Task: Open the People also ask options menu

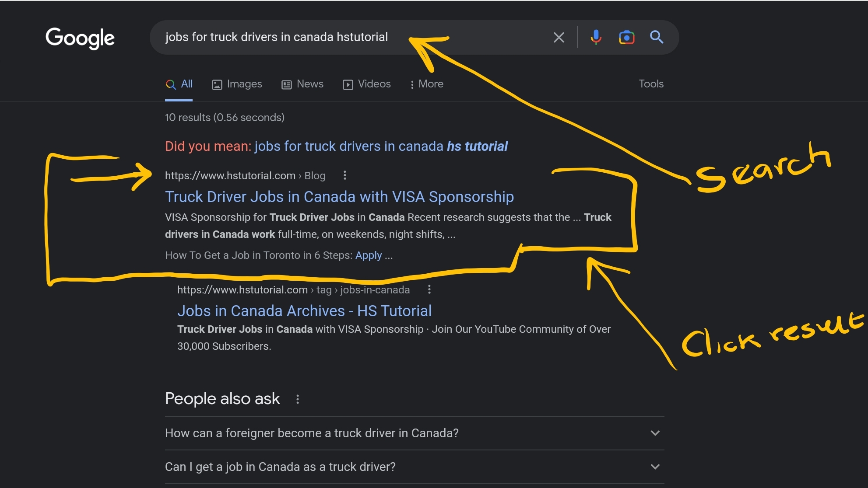Action: coord(298,399)
